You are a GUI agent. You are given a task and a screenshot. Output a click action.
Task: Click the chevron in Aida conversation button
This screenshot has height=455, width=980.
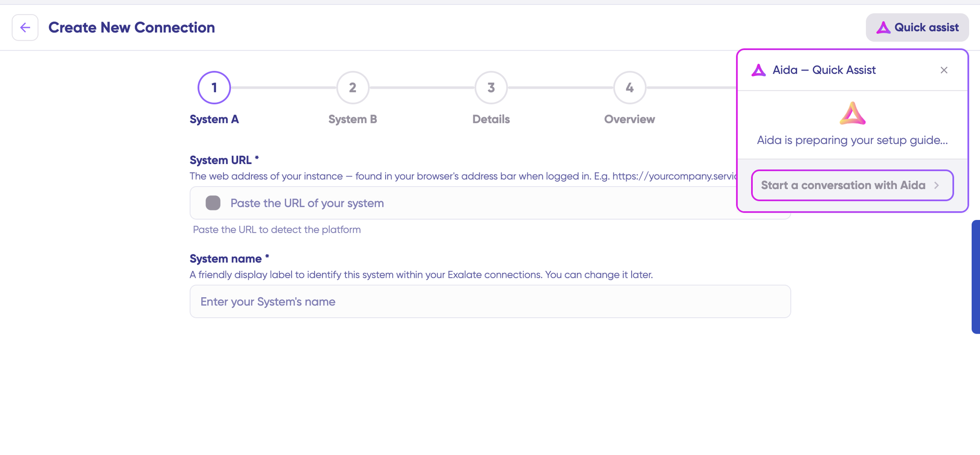coord(936,185)
